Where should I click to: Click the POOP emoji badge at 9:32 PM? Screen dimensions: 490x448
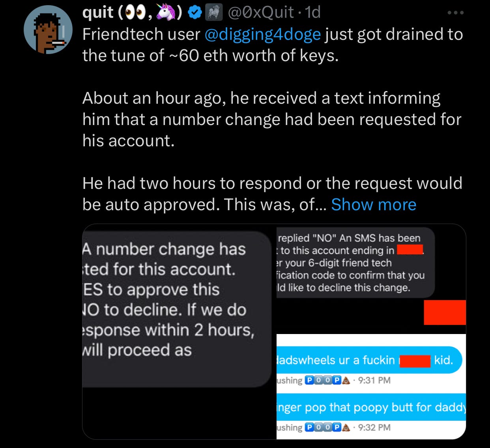pos(328,427)
